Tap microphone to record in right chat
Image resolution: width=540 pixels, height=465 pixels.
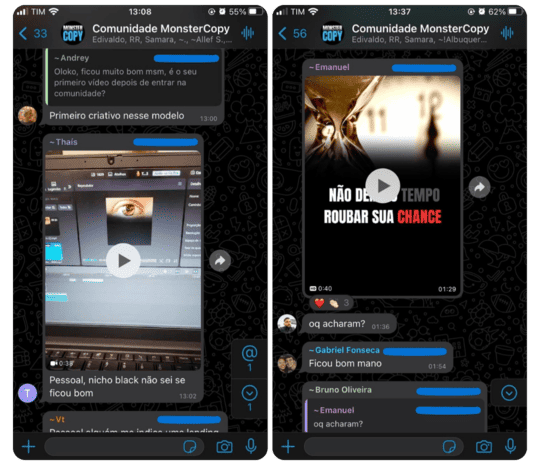510,446
